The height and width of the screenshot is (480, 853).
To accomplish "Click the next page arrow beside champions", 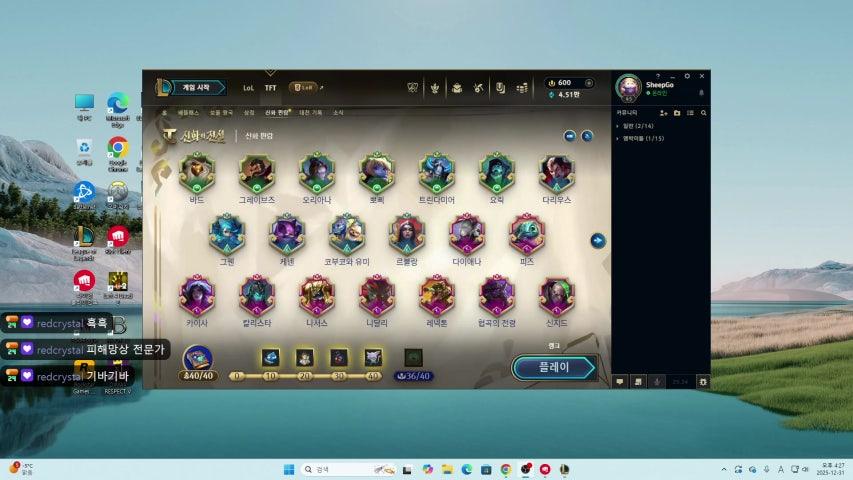I will point(597,240).
